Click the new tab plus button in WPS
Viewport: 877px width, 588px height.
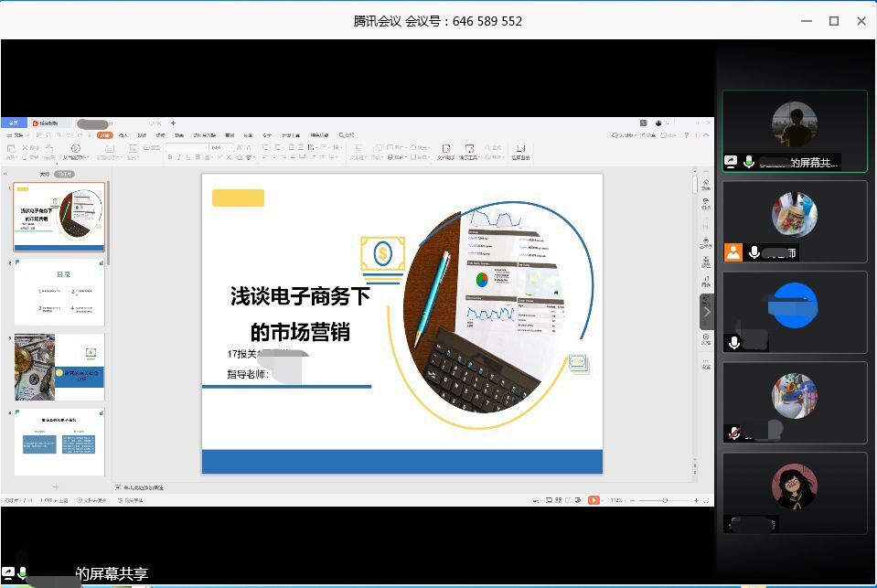(174, 123)
